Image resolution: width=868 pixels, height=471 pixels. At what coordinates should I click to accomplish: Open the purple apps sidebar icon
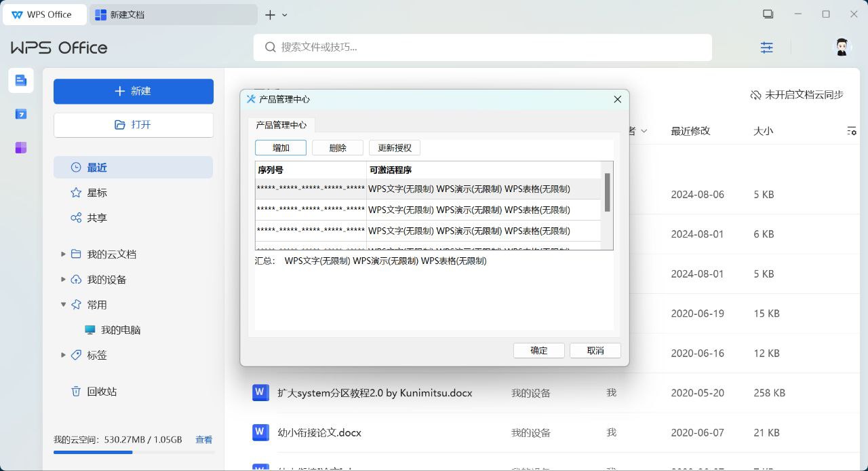pos(21,147)
